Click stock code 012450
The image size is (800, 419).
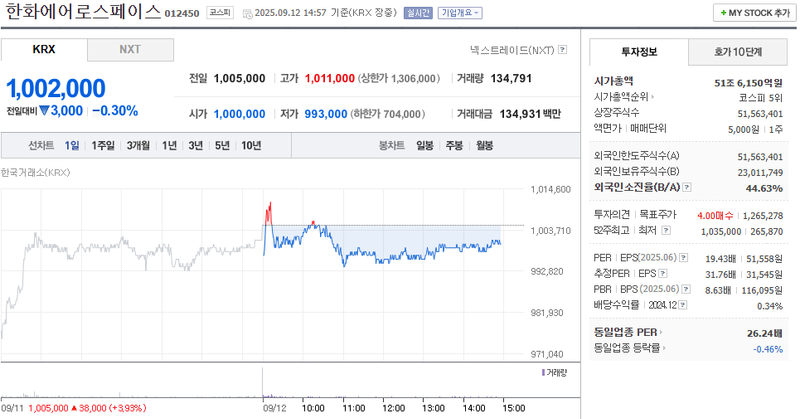click(182, 13)
